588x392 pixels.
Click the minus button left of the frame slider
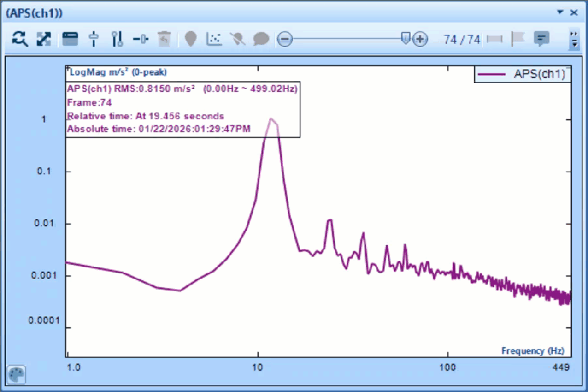(x=284, y=39)
